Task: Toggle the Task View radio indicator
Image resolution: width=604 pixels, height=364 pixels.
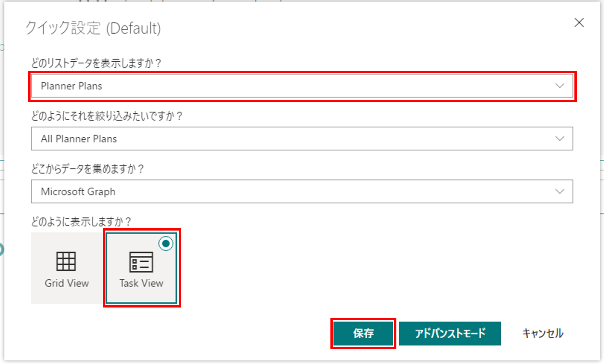Action: [x=166, y=244]
